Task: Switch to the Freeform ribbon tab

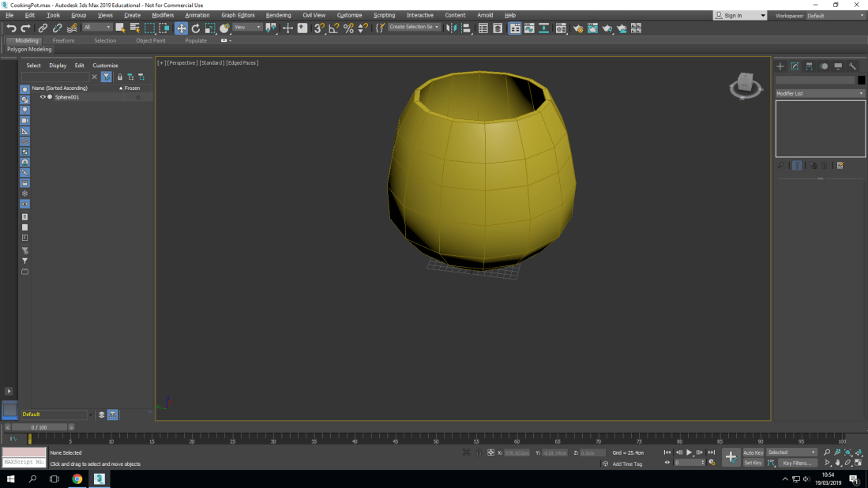Action: [x=63, y=40]
